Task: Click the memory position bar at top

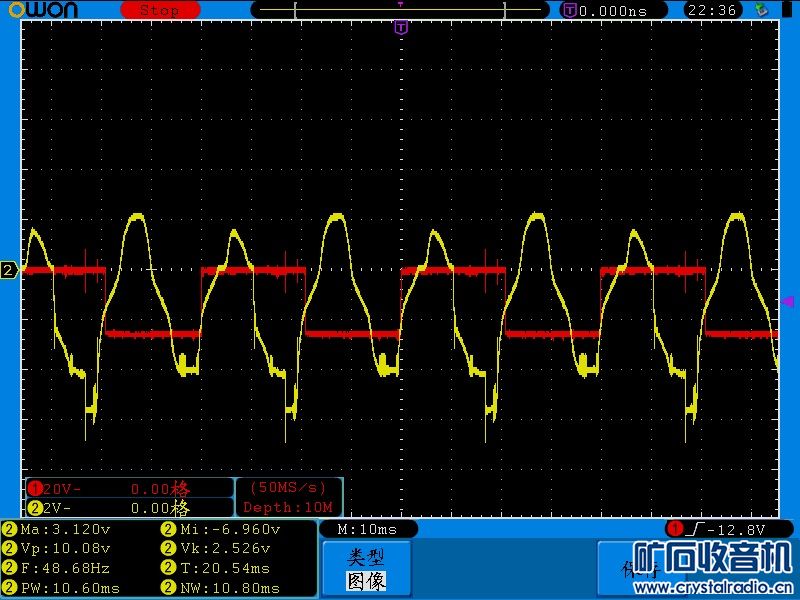Action: coord(400,10)
